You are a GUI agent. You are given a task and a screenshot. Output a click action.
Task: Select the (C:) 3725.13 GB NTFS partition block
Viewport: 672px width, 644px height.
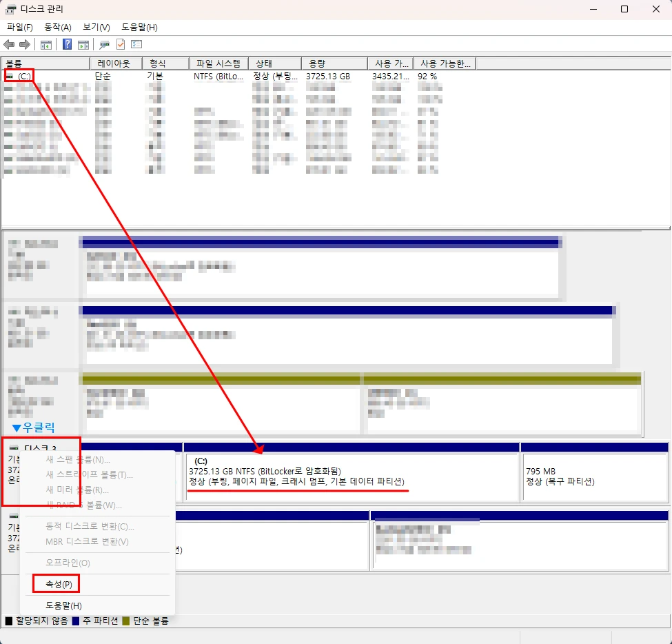pos(352,472)
